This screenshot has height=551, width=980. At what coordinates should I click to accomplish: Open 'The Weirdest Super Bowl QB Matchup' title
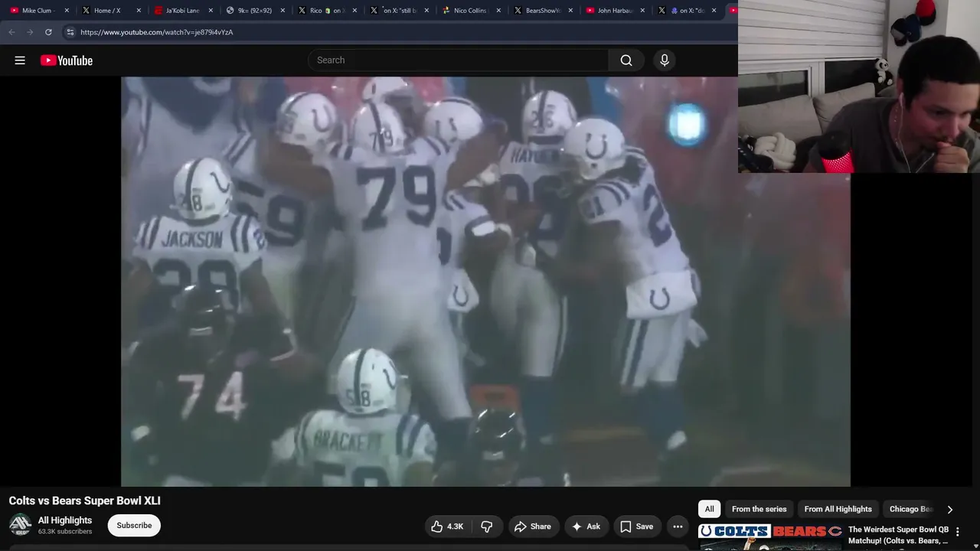point(898,535)
